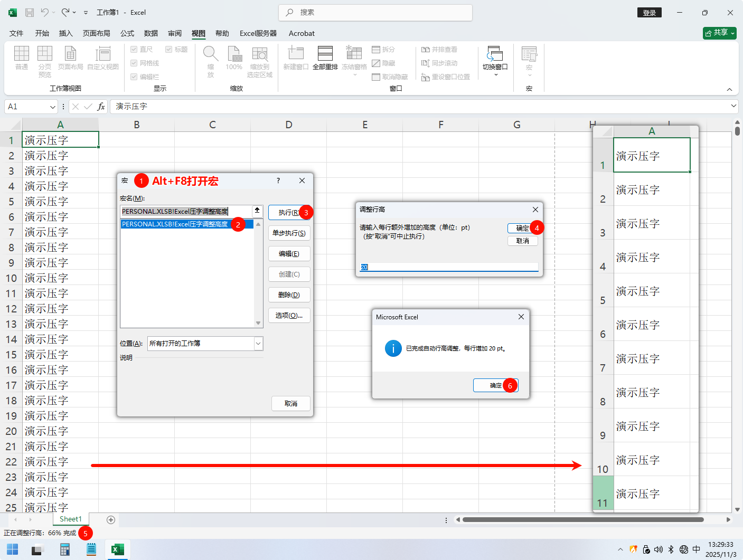Click the fx insert function icon

[101, 107]
